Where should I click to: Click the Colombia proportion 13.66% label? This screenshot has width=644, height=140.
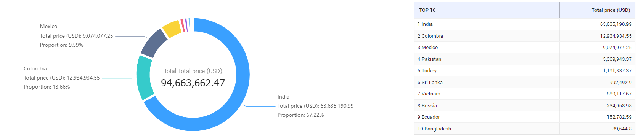[x=47, y=87]
